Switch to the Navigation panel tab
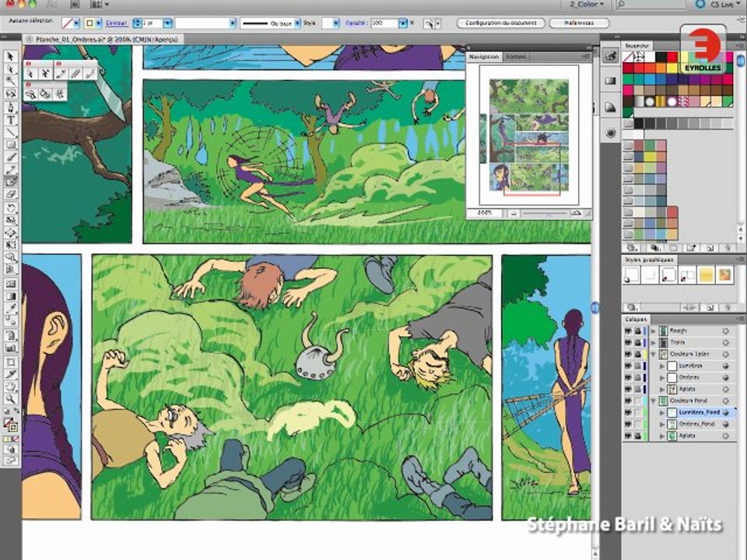The image size is (747, 560). click(483, 57)
